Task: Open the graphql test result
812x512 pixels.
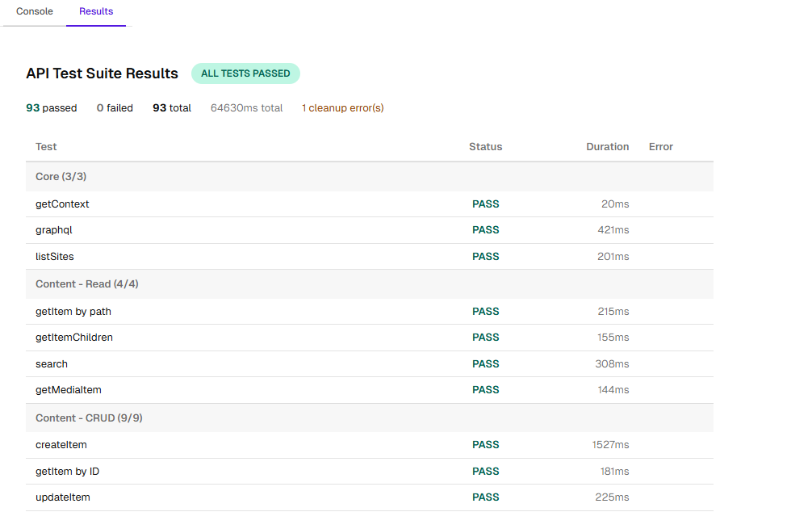Action: [x=53, y=229]
